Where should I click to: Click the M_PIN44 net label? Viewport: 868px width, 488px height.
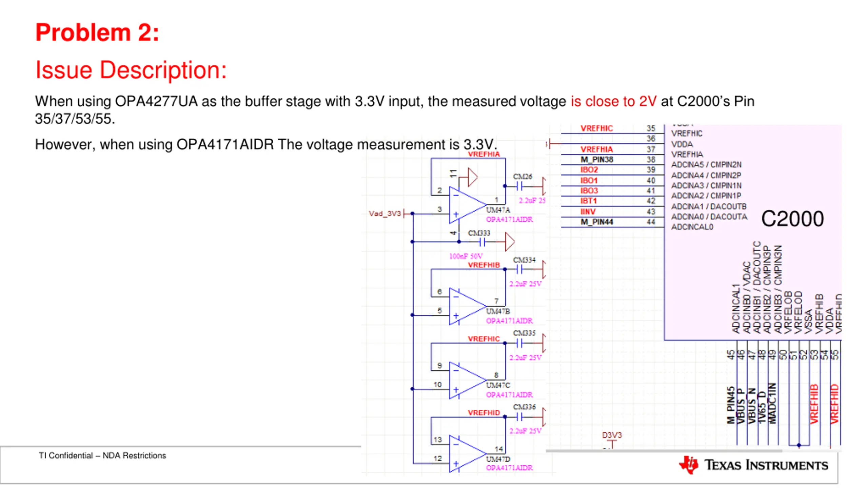[x=597, y=222]
